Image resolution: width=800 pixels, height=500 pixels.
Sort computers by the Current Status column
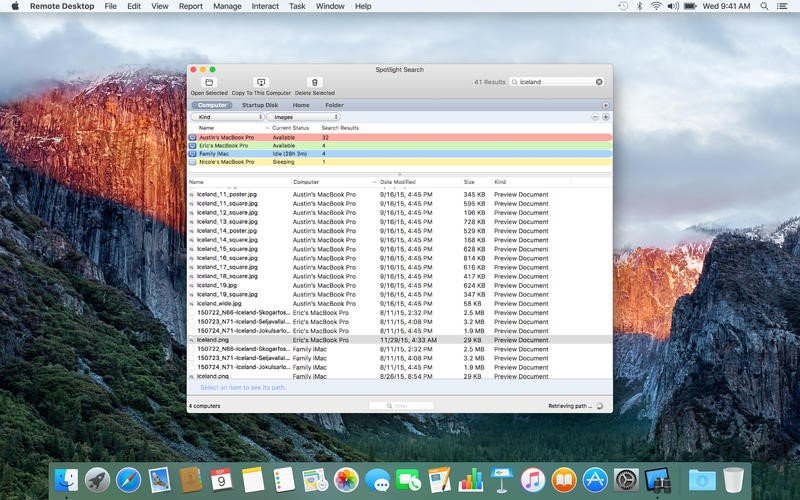click(290, 128)
